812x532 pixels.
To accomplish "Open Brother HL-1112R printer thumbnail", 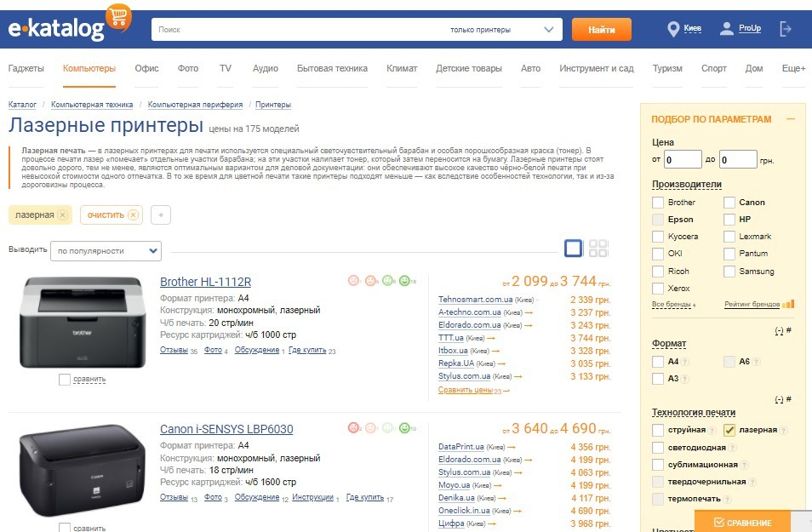I will 83,323.
